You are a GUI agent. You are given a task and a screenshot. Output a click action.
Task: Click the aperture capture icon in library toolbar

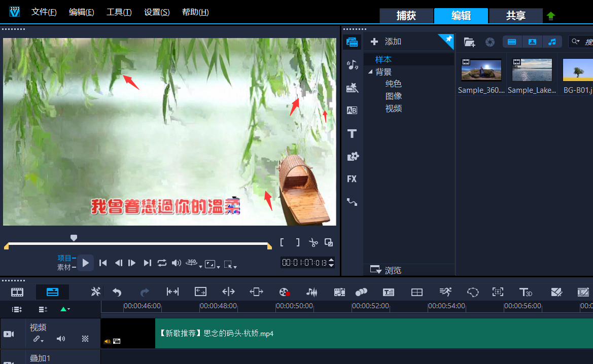pyautogui.click(x=490, y=42)
